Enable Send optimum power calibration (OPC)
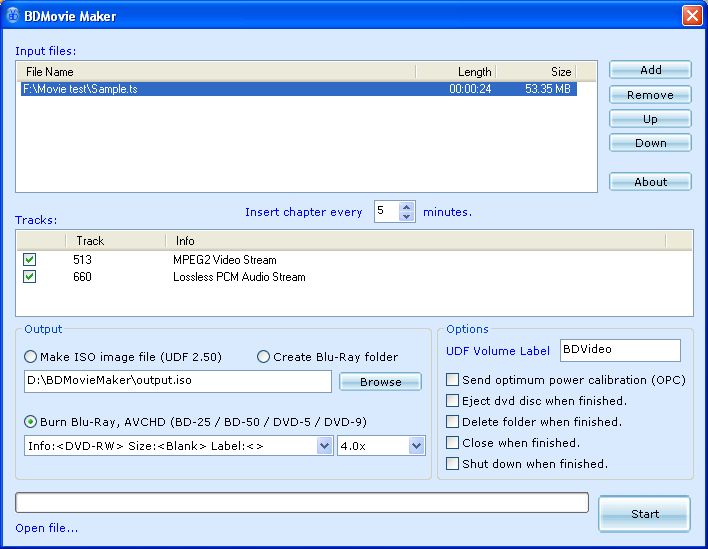This screenshot has width=708, height=549. (x=452, y=379)
